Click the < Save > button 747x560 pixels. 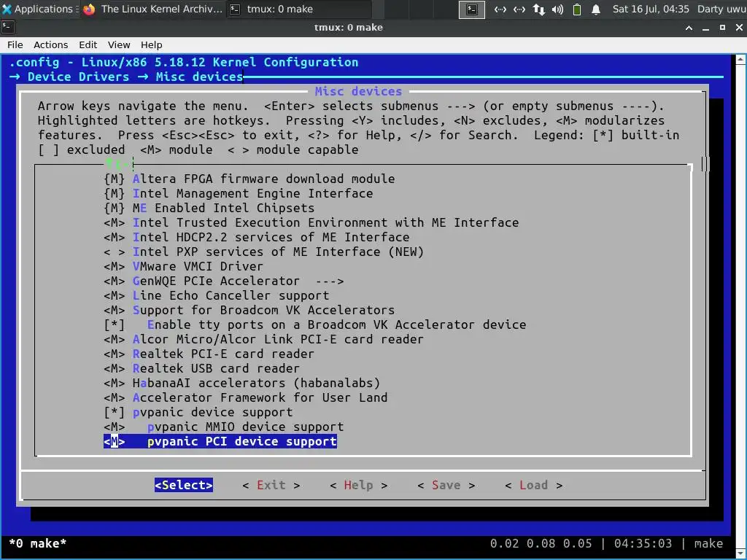tap(446, 485)
